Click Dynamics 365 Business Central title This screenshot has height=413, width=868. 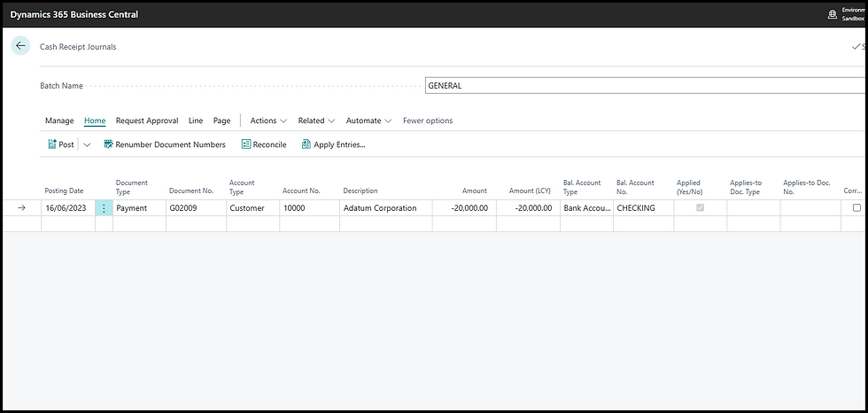point(74,14)
